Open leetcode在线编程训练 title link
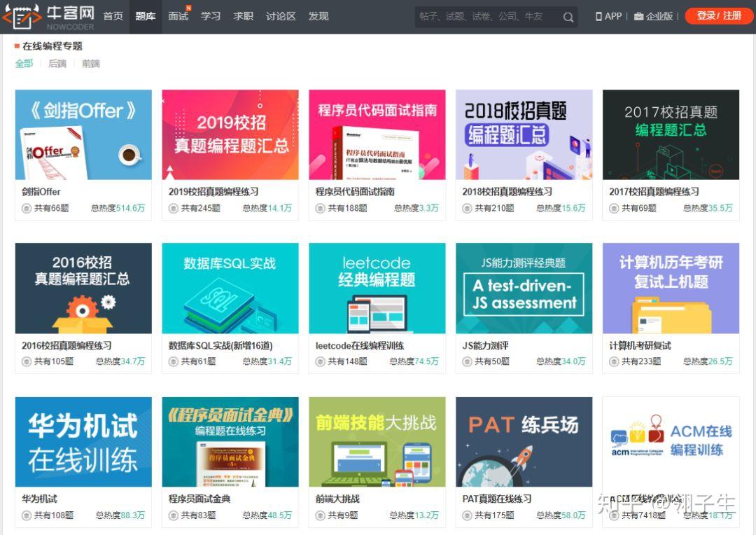Image resolution: width=756 pixels, height=535 pixels. 360,345
